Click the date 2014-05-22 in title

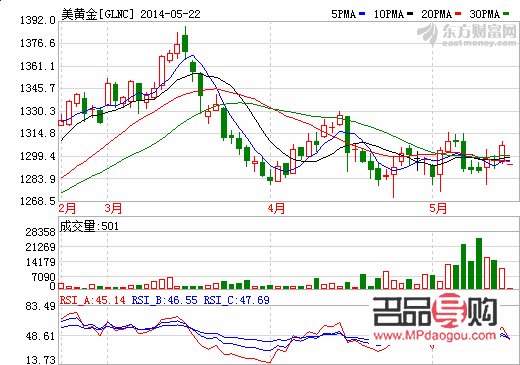tap(170, 14)
